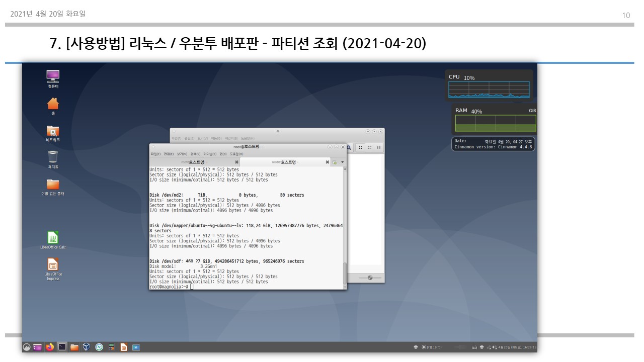Screen dimensions: 644x362
Task: Click Disk /dev/sdf line in terminal
Action: [x=226, y=261]
